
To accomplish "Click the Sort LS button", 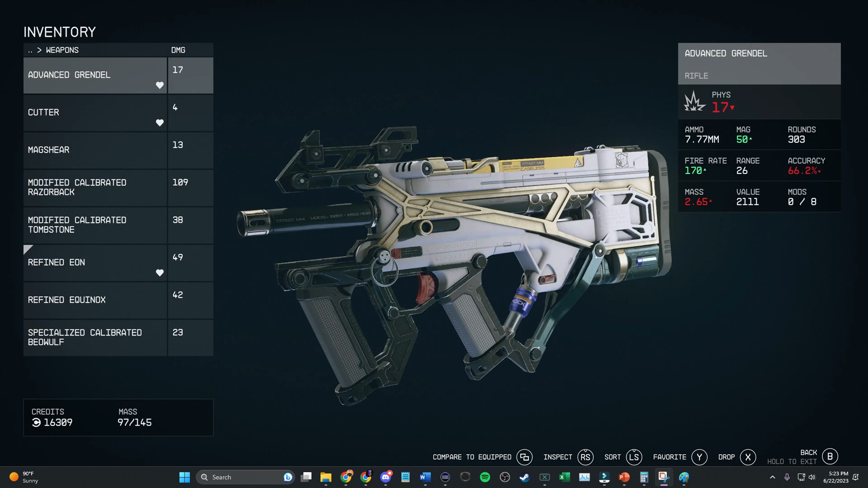I will pyautogui.click(x=634, y=457).
